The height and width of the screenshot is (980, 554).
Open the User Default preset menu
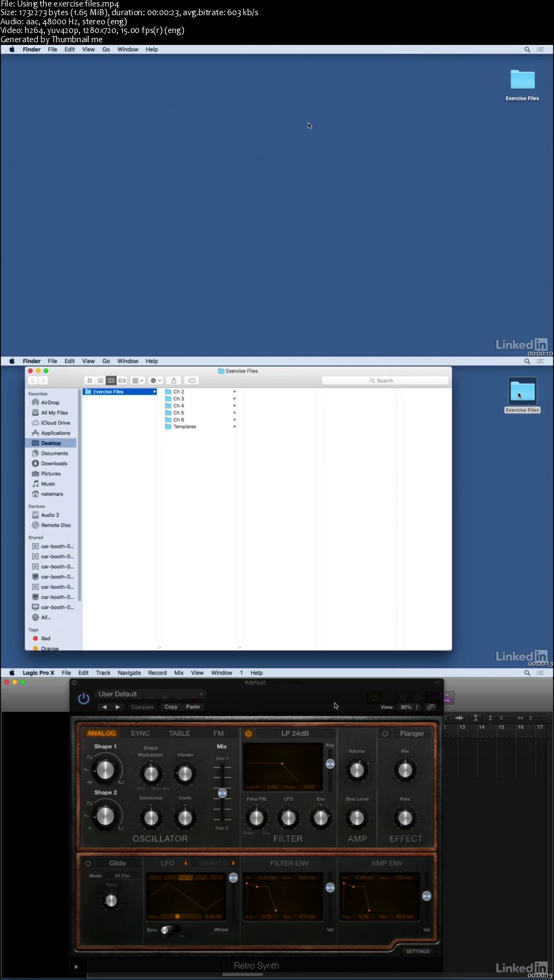tap(150, 694)
